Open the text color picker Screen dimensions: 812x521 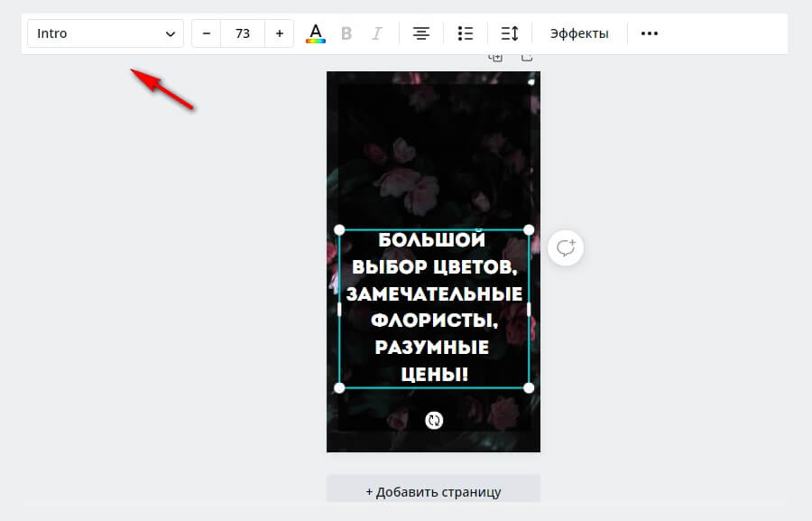(315, 33)
